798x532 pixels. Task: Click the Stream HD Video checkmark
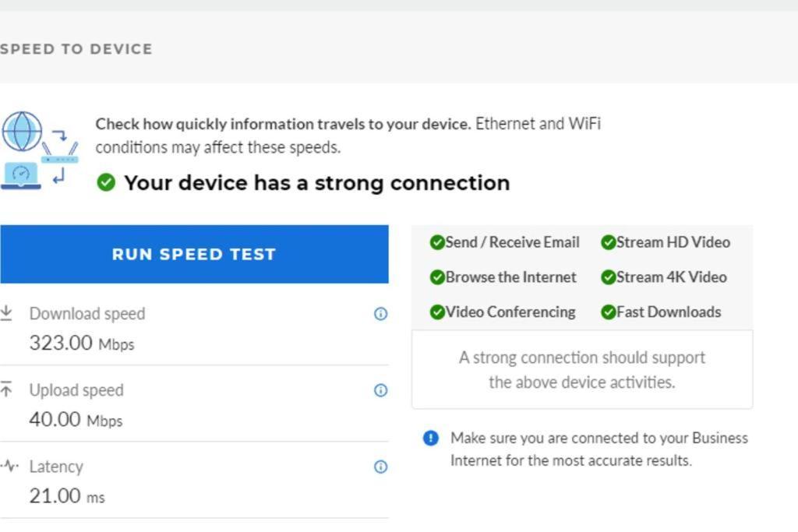[608, 242]
